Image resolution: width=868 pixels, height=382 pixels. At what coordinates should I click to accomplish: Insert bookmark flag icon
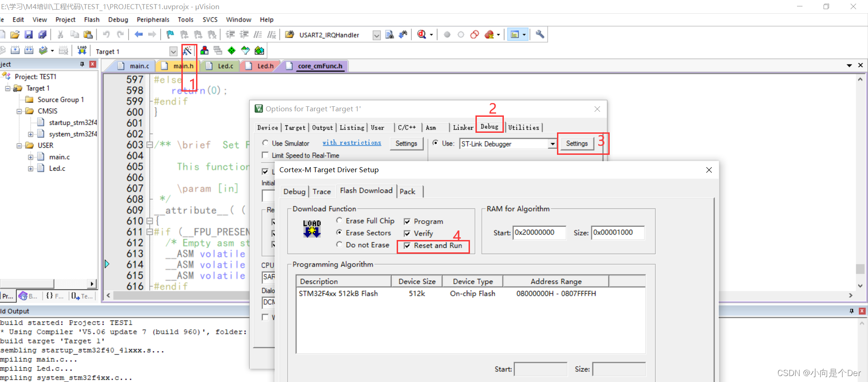[170, 35]
